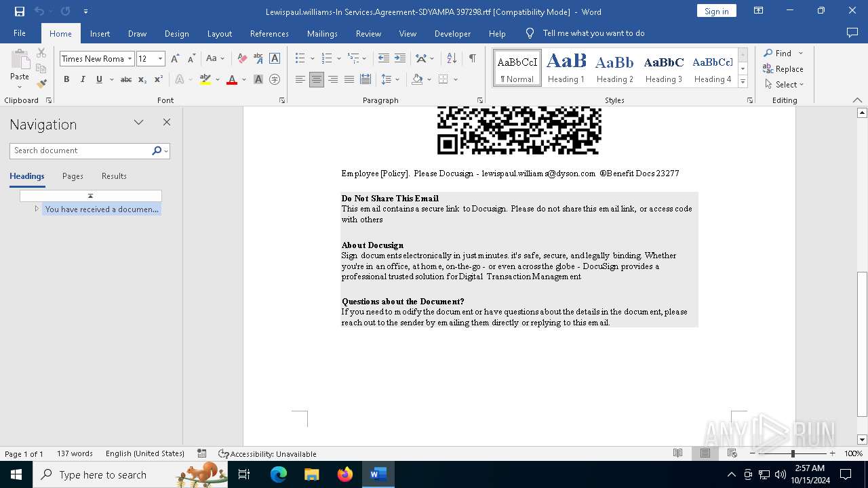Click the Save icon in title bar
This screenshot has width=868, height=488.
point(20,12)
